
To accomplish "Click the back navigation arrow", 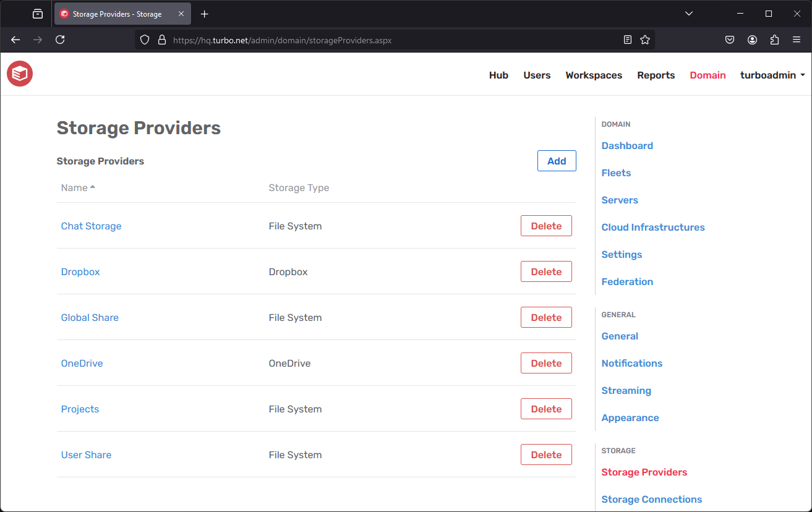I will pyautogui.click(x=15, y=40).
